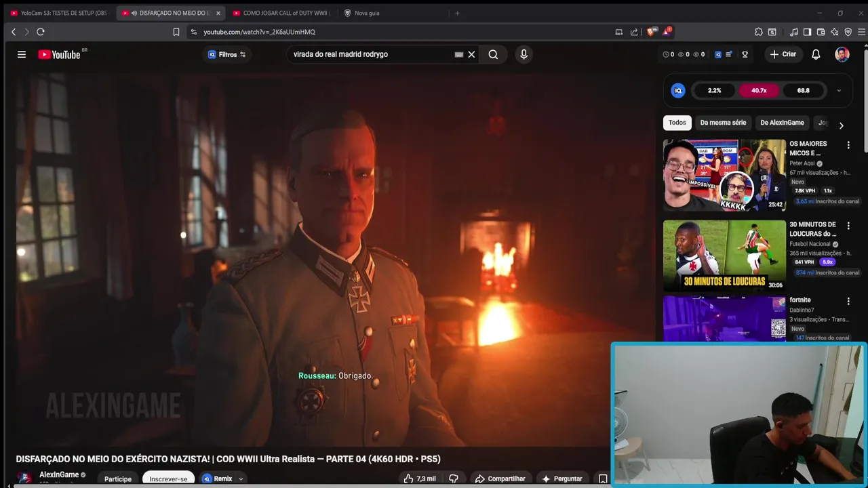The height and width of the screenshot is (488, 868).
Task: Toggle the browser sidebar panel
Action: click(x=807, y=32)
